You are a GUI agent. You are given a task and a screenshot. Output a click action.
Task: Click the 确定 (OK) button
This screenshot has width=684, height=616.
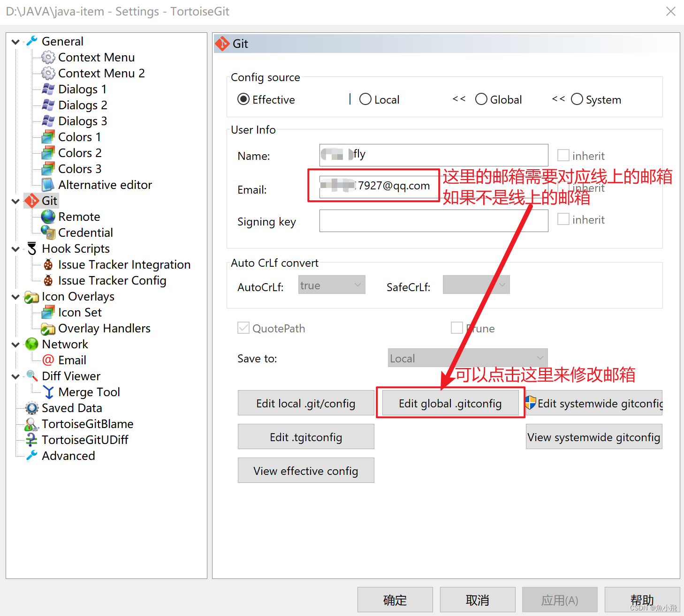point(395,600)
